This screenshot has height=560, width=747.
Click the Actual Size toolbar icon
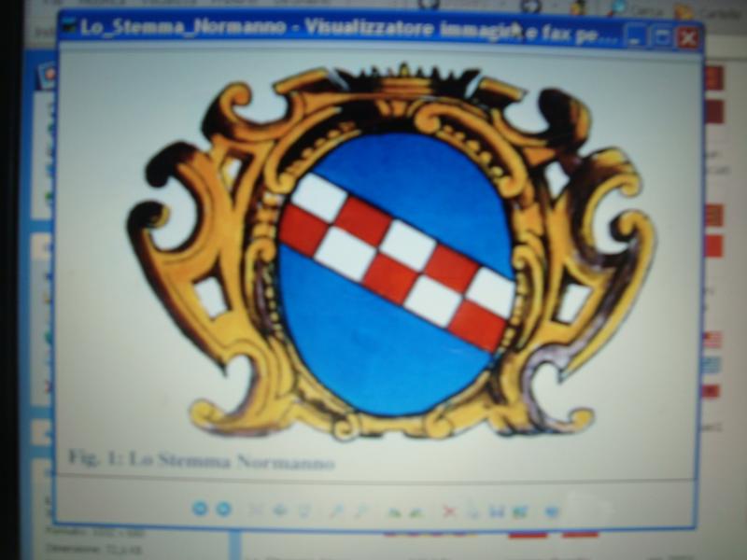[x=279, y=511]
